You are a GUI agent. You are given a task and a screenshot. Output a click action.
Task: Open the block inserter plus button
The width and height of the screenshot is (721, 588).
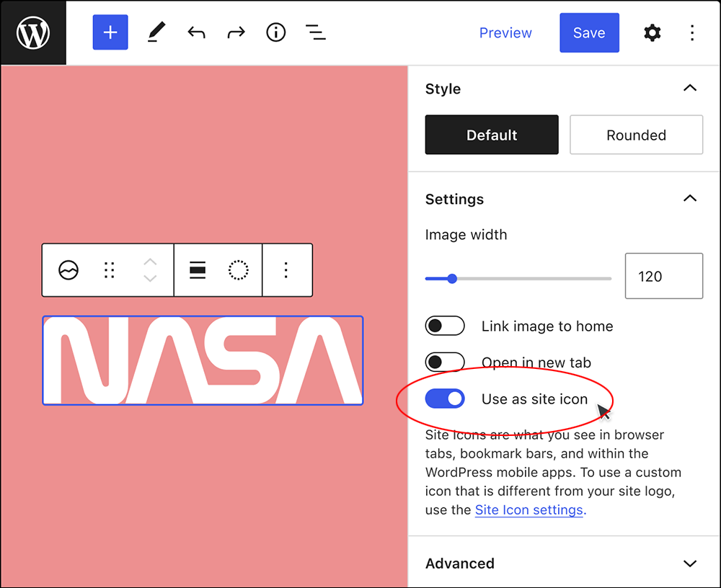coord(110,32)
